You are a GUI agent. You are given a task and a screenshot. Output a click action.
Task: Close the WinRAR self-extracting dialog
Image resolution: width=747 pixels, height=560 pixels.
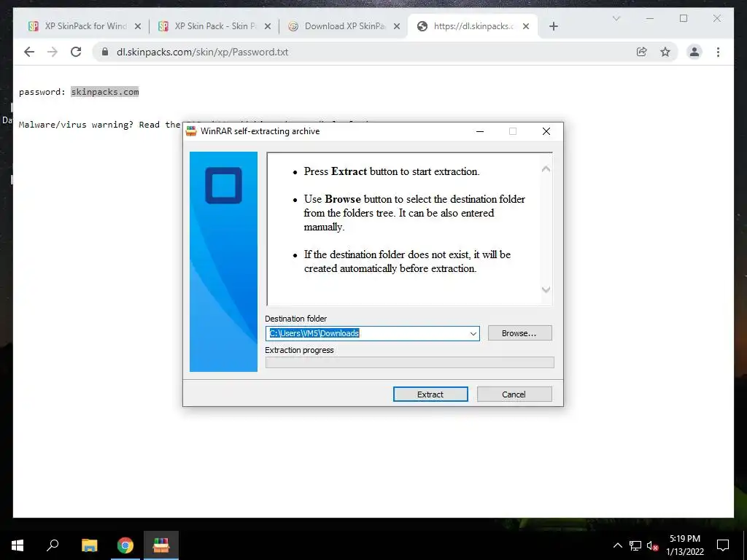pyautogui.click(x=546, y=131)
